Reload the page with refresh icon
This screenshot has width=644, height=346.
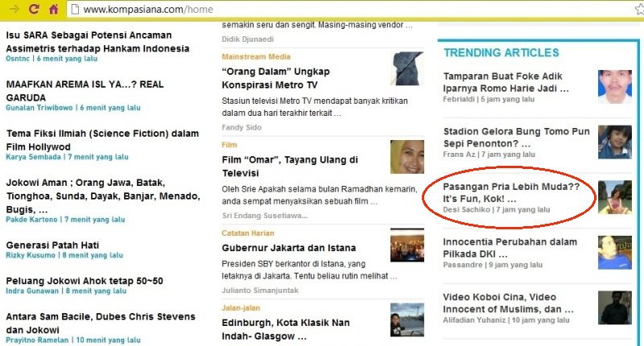(x=34, y=10)
